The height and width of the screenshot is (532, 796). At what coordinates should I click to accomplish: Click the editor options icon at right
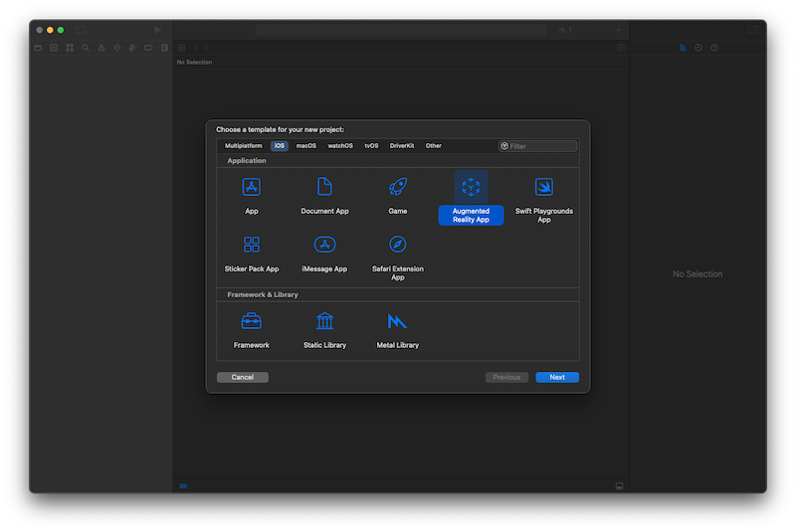620,48
